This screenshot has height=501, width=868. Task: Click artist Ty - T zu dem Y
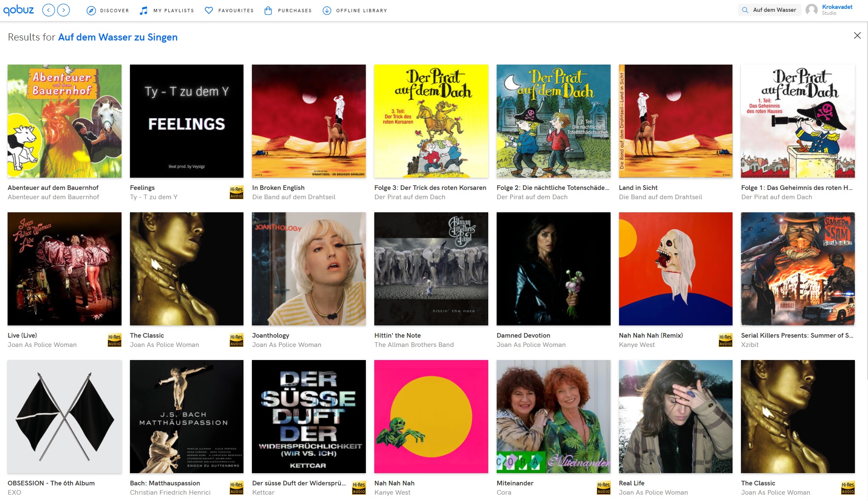pos(154,197)
